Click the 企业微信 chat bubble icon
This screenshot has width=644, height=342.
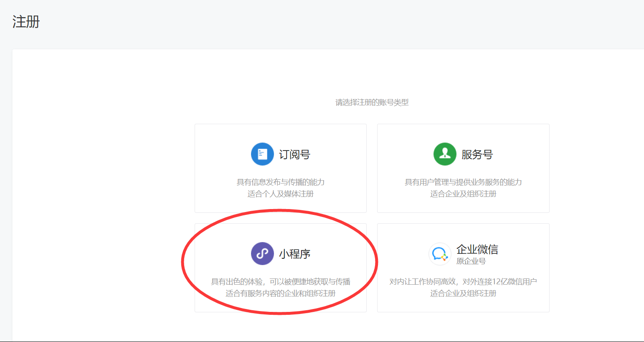coord(440,254)
